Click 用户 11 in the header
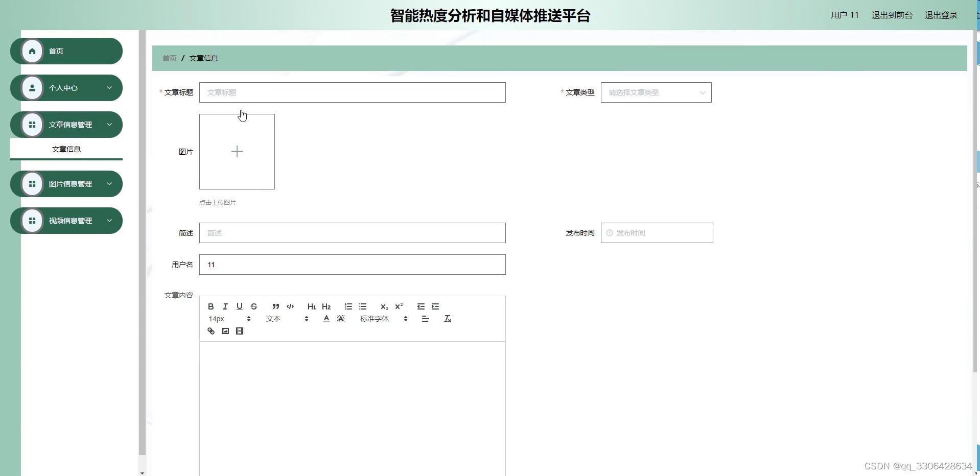This screenshot has height=476, width=980. (x=845, y=15)
